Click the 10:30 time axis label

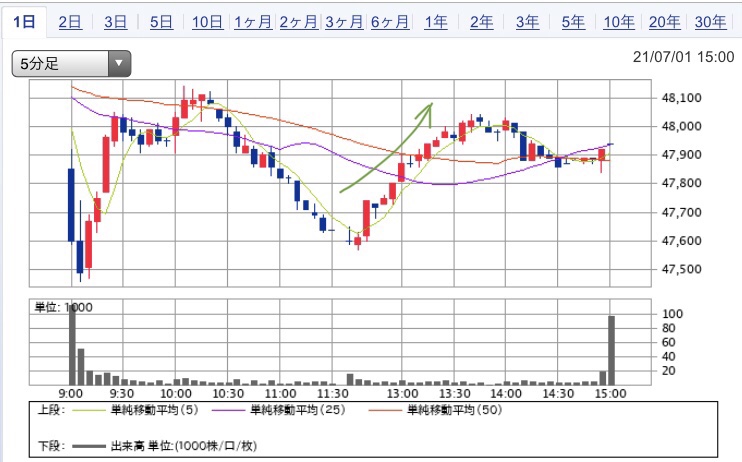[x=228, y=394]
